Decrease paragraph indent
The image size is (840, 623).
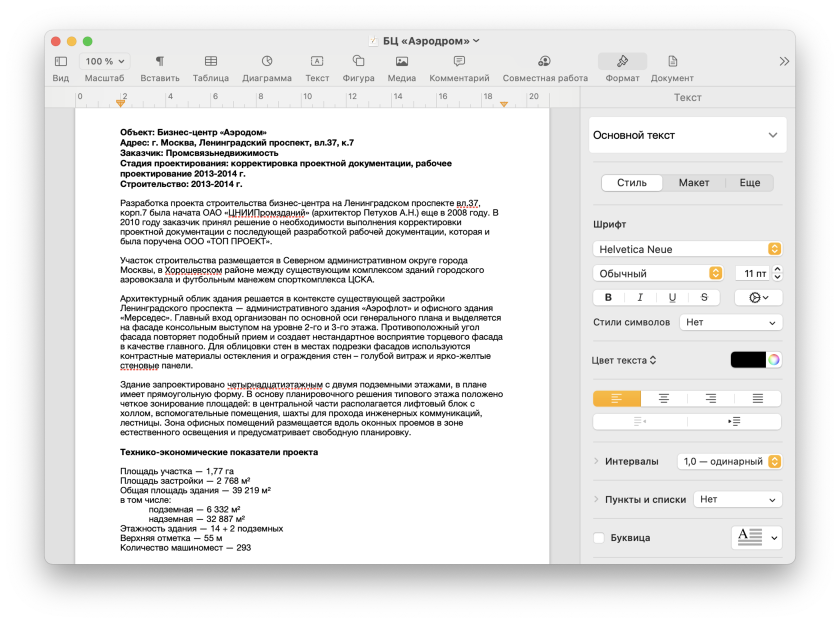(640, 421)
